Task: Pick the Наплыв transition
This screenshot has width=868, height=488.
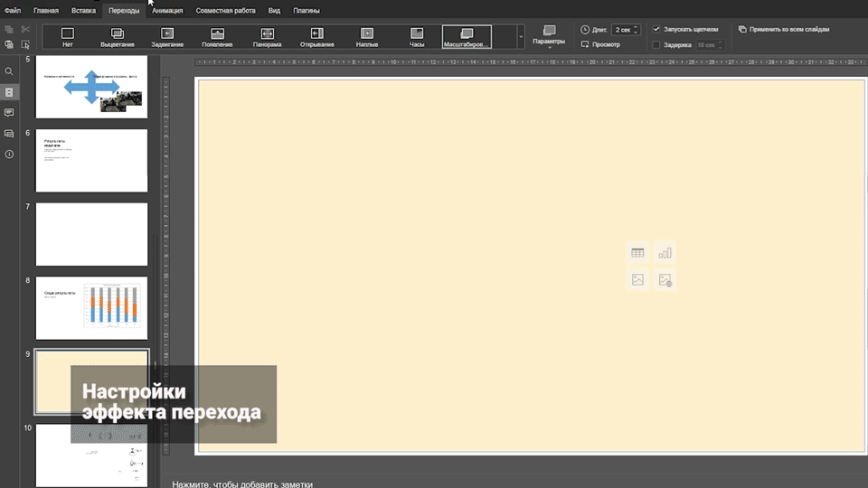Action: [366, 37]
